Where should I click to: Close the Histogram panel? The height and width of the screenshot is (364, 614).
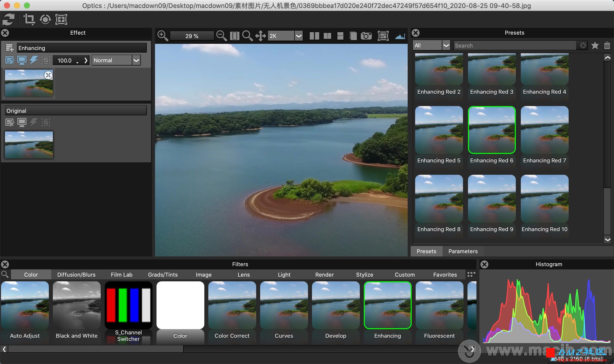pos(484,264)
